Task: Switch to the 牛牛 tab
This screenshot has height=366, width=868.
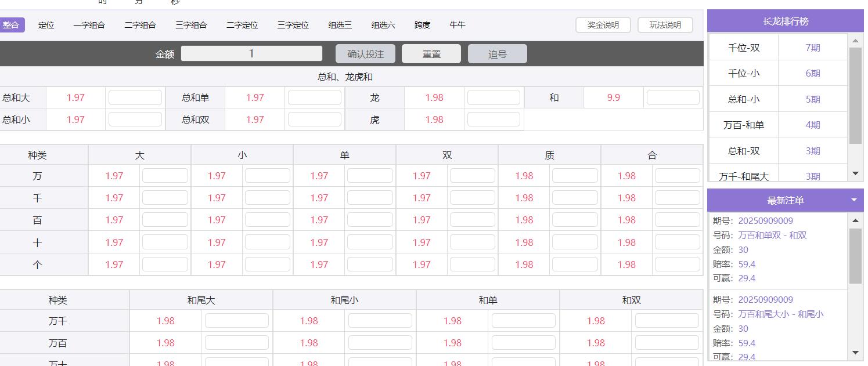Action: (458, 25)
